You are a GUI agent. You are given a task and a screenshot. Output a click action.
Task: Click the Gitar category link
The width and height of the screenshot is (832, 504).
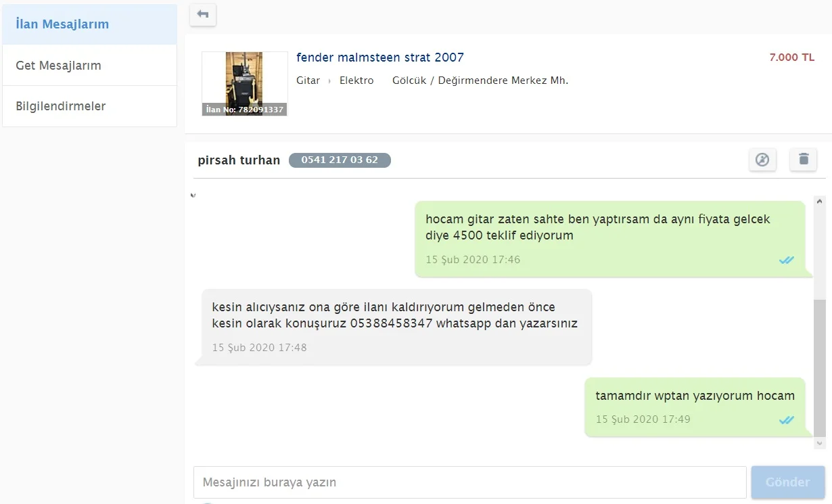tap(308, 81)
